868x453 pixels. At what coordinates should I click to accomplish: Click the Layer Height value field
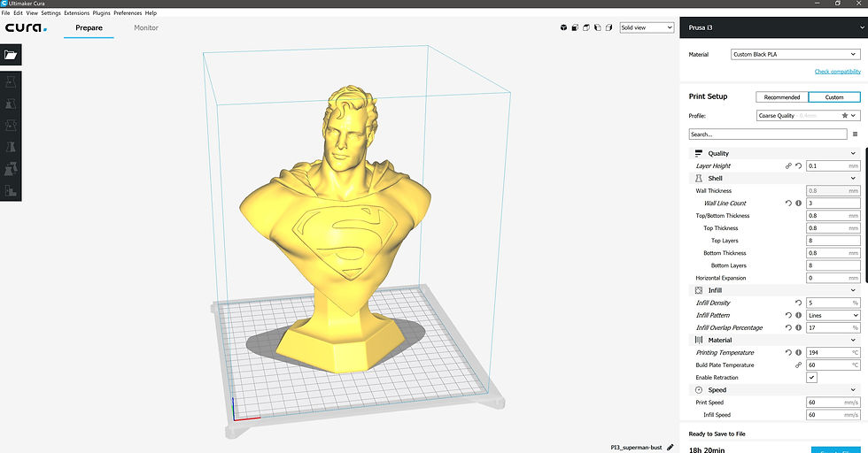(x=833, y=166)
